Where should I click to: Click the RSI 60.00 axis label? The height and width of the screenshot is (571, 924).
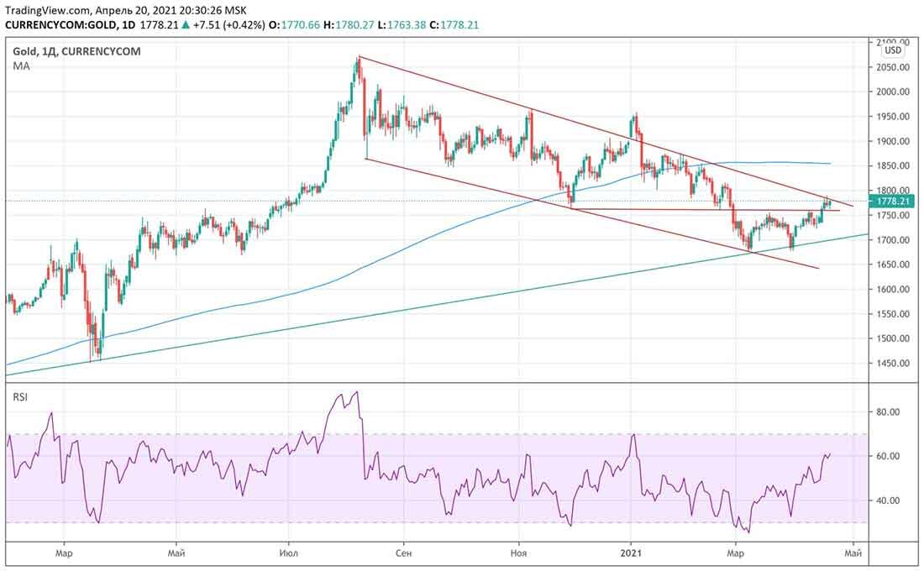(888, 456)
